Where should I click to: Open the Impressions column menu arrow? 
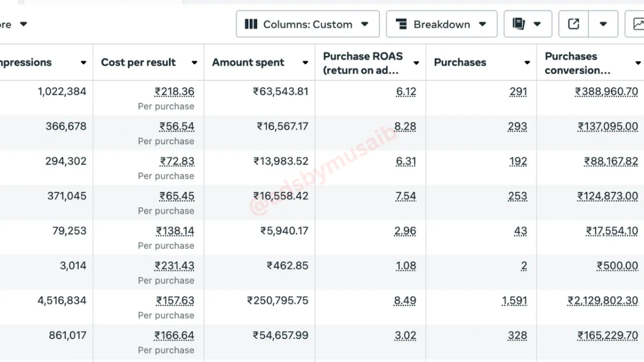pos(83,63)
